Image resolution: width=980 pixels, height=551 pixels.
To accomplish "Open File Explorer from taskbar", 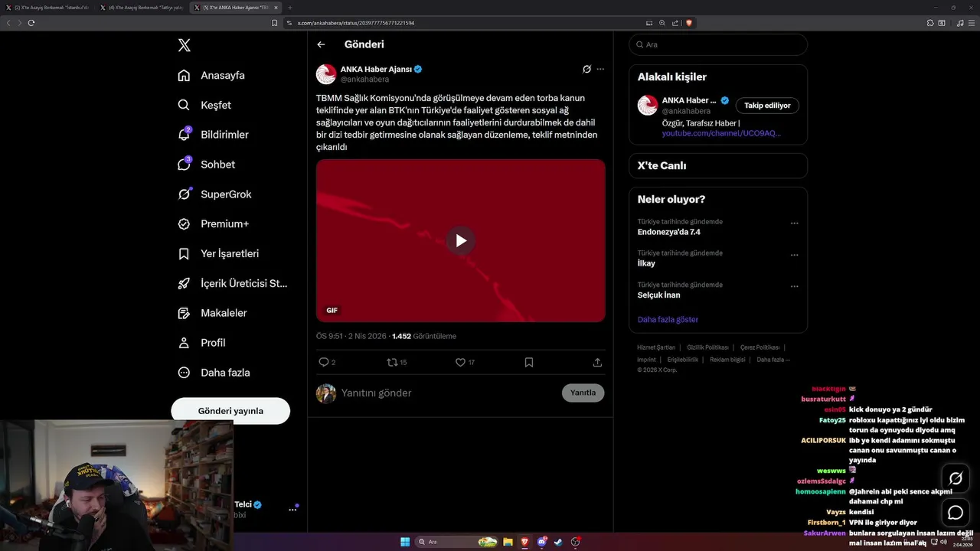I will [x=508, y=542].
